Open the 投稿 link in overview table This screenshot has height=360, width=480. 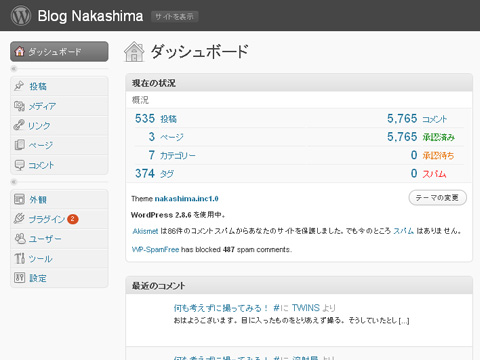pyautogui.click(x=169, y=119)
